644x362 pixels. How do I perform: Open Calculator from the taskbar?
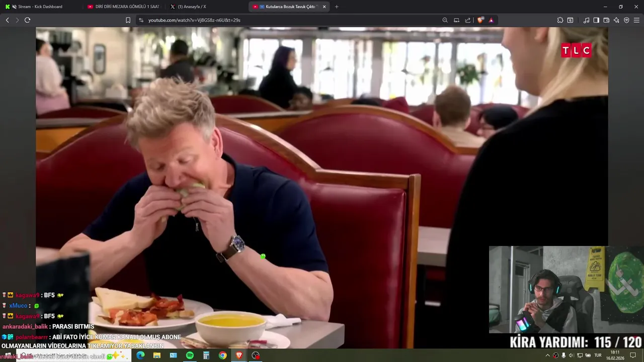(x=206, y=355)
